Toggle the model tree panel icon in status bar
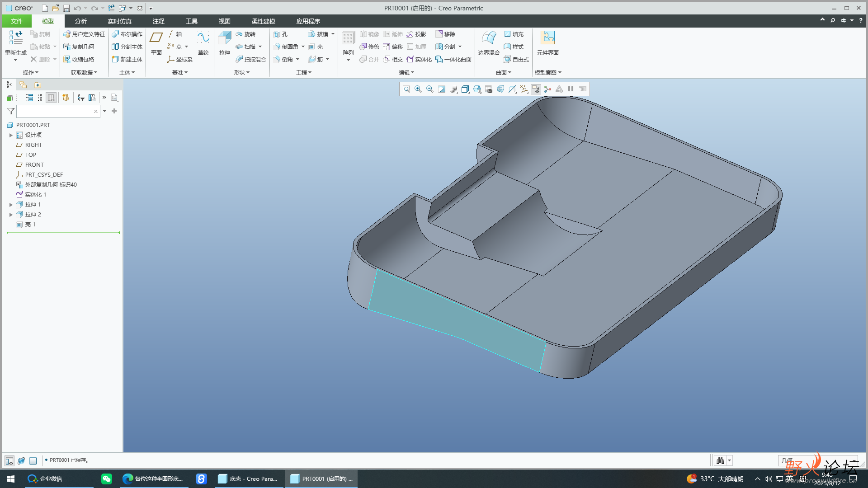868x488 pixels. pos(9,460)
